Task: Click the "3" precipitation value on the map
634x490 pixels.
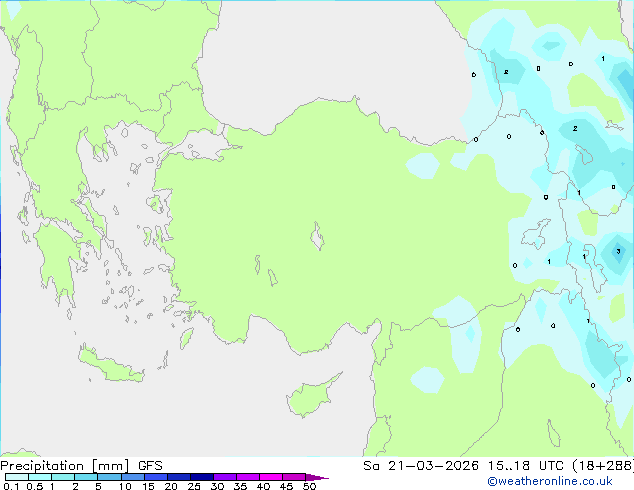Action: pyautogui.click(x=618, y=251)
